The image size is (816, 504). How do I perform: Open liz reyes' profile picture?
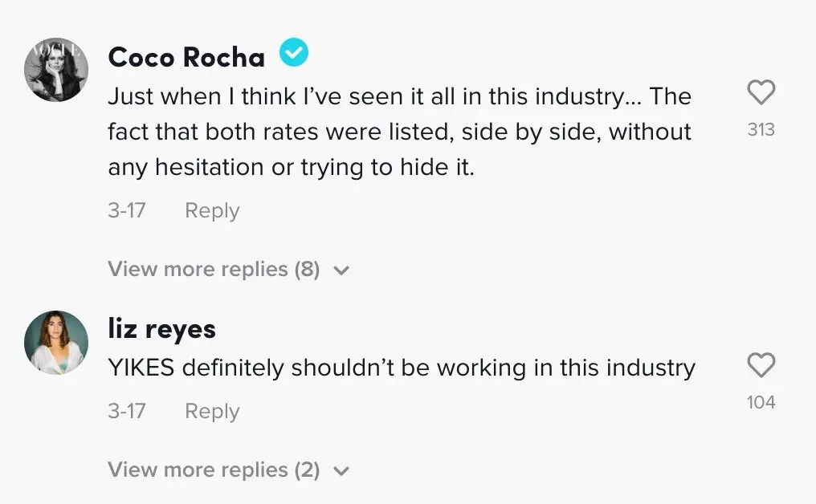56,342
